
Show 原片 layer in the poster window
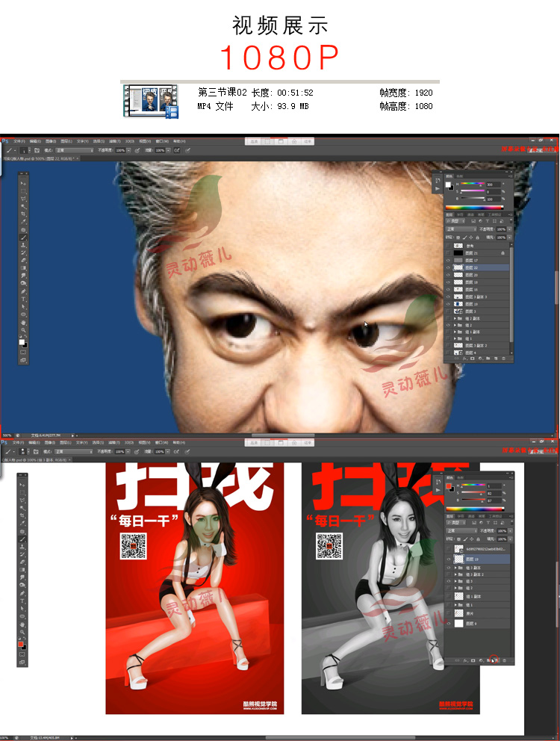pos(449,613)
